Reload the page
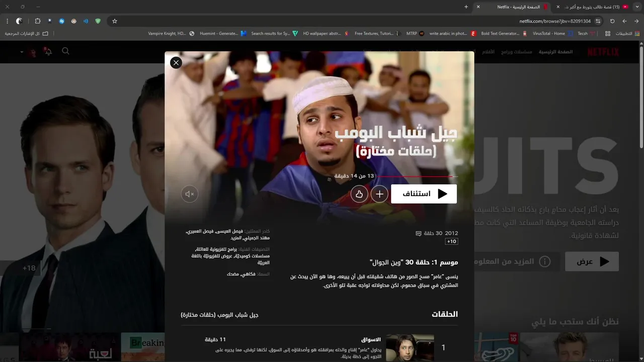Viewport: 644px width, 362px height. click(x=612, y=21)
